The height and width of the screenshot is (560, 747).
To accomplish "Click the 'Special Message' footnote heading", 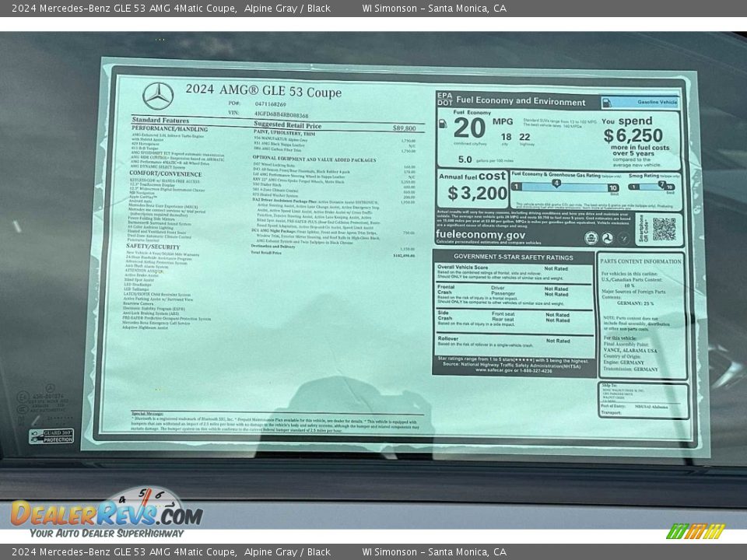I will [147, 414].
